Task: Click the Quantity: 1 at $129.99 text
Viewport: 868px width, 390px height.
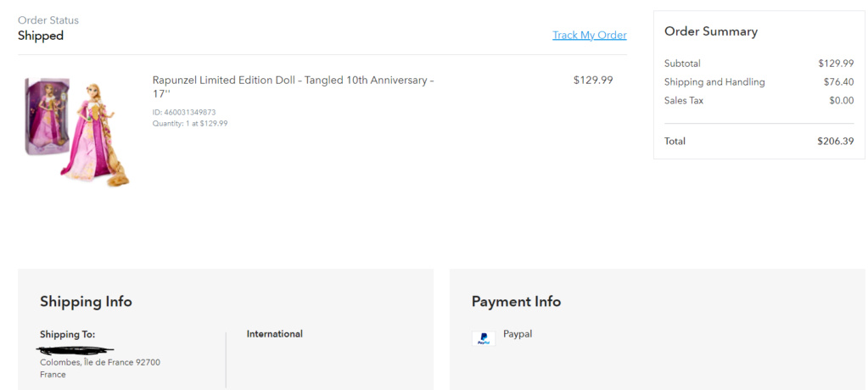Action: (190, 124)
